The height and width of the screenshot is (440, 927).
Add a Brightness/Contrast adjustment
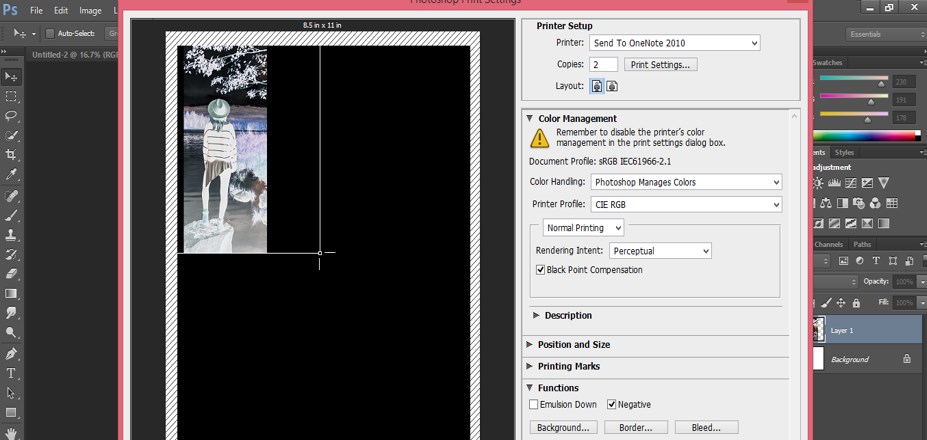click(x=818, y=183)
